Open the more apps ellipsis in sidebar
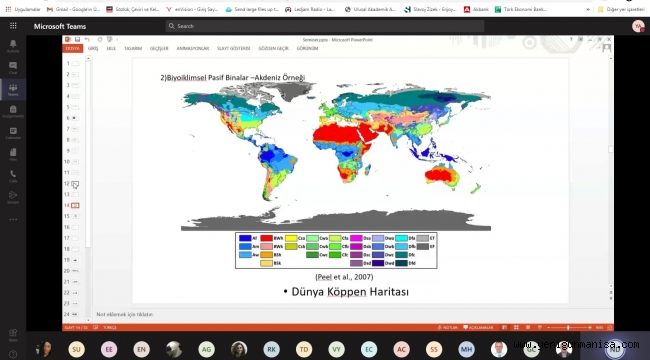This screenshot has height=360, width=650. coord(13,219)
